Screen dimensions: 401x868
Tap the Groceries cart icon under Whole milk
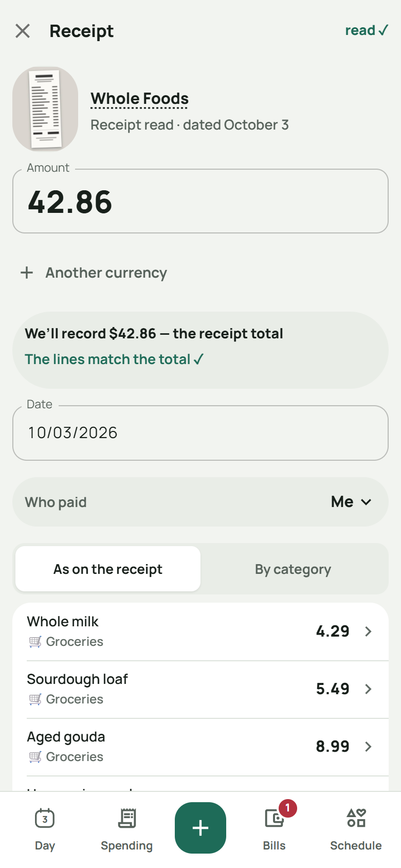click(35, 642)
